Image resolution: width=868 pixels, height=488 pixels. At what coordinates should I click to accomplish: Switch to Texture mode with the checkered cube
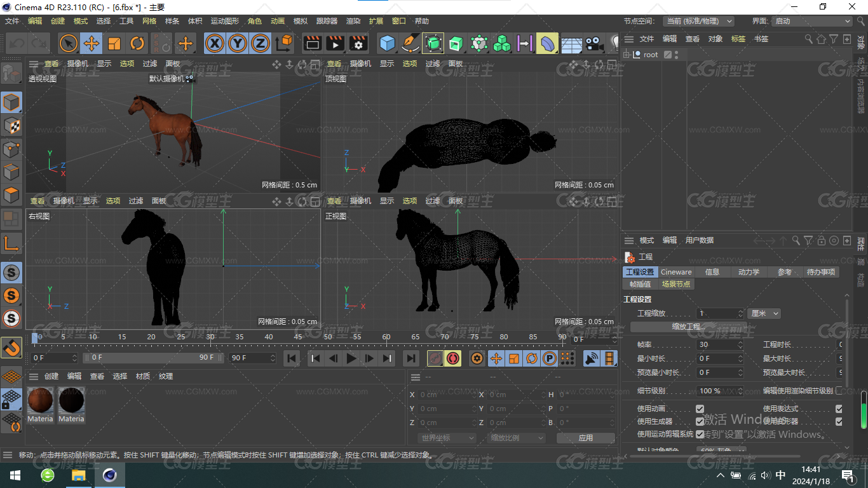point(11,125)
